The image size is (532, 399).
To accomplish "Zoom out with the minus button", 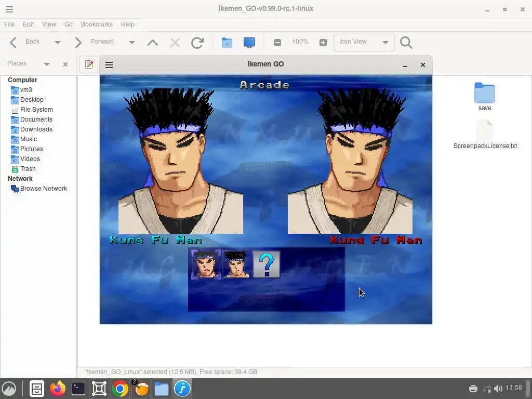I will pos(277,43).
